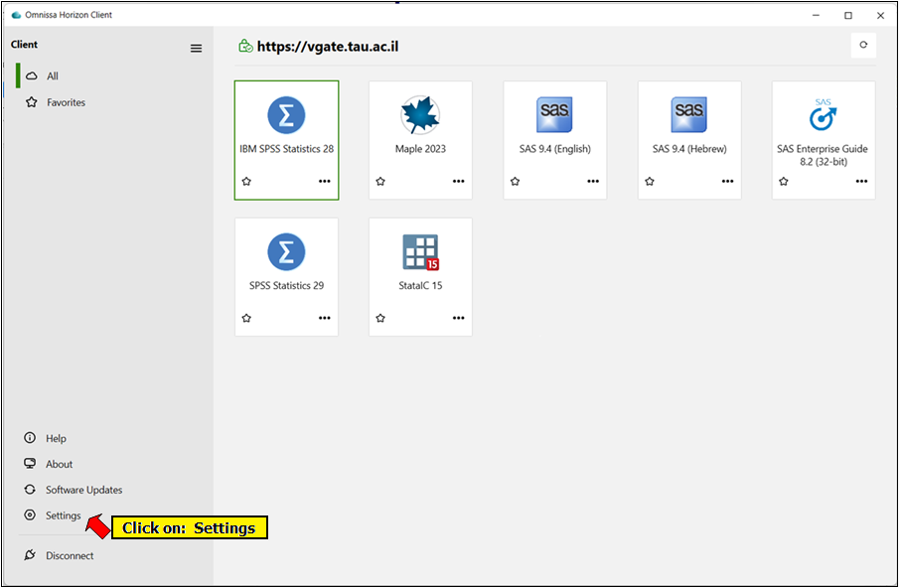This screenshot has height=588, width=899.
Task: Refresh the server application list
Action: [863, 46]
